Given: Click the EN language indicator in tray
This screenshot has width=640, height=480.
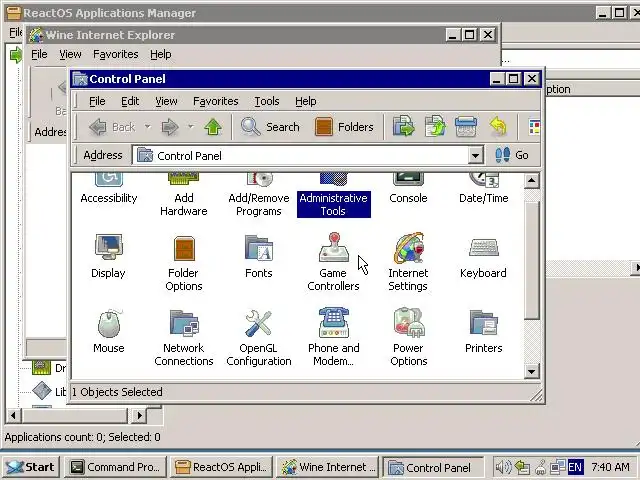Looking at the screenshot, I should pos(575,467).
